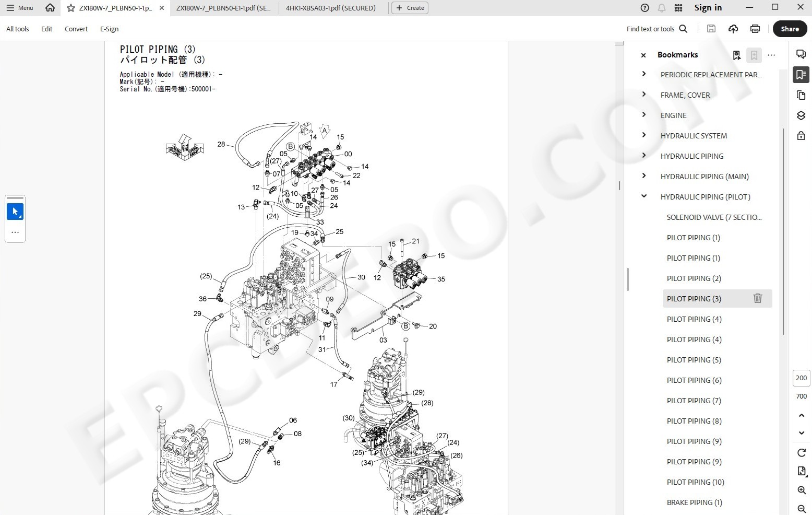Open the PILOT PIPING (8) bookmark
The width and height of the screenshot is (812, 515).
click(x=694, y=421)
